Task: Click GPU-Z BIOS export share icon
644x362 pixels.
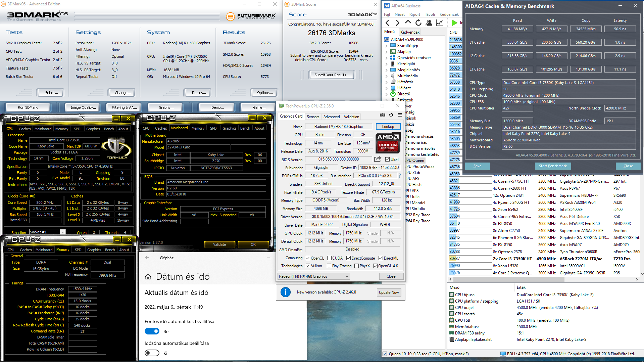Action: pyautogui.click(x=378, y=159)
